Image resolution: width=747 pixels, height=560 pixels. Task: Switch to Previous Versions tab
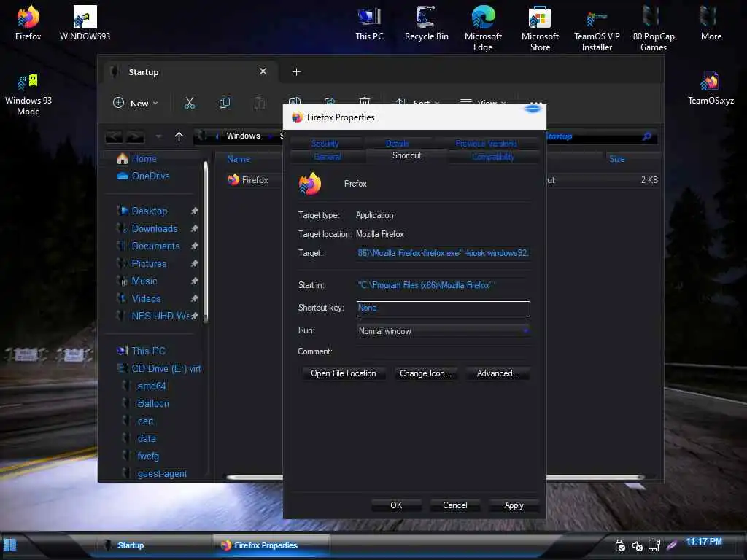pos(486,144)
